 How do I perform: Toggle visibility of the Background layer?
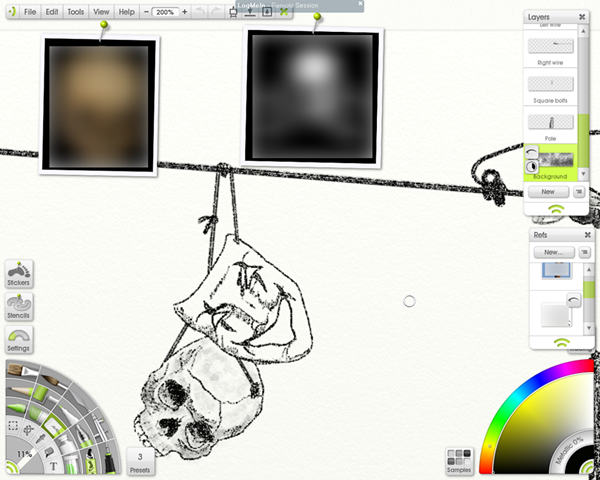tap(531, 152)
